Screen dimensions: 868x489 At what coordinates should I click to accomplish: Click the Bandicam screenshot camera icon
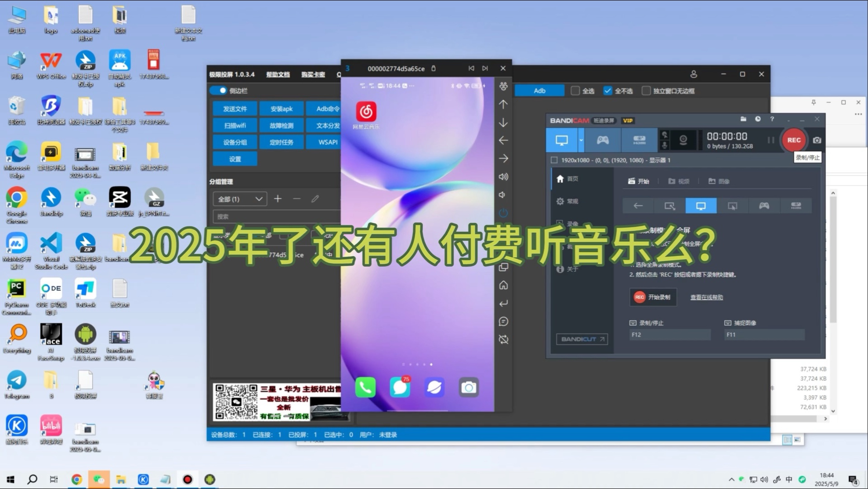tap(817, 140)
